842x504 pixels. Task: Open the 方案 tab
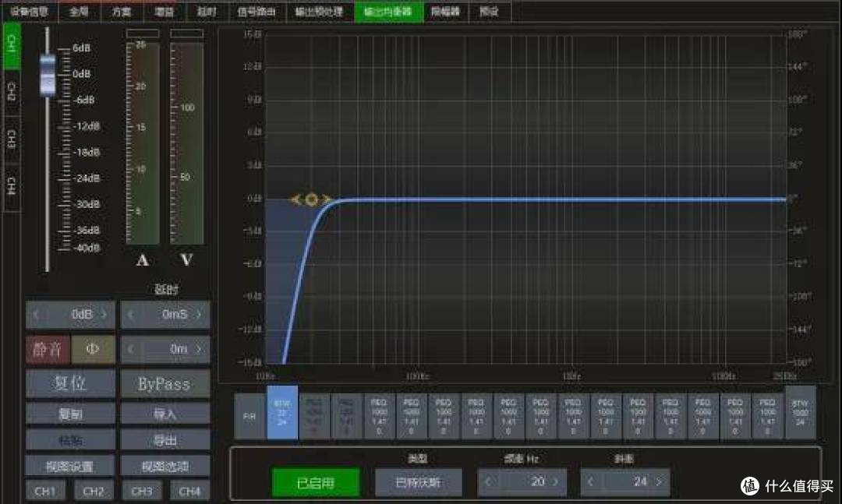click(122, 11)
